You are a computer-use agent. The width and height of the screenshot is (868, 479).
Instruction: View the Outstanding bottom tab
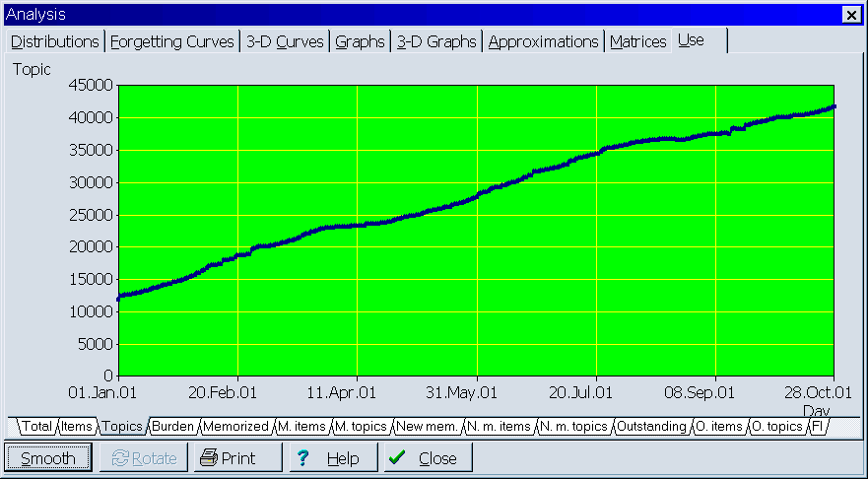[x=650, y=427]
